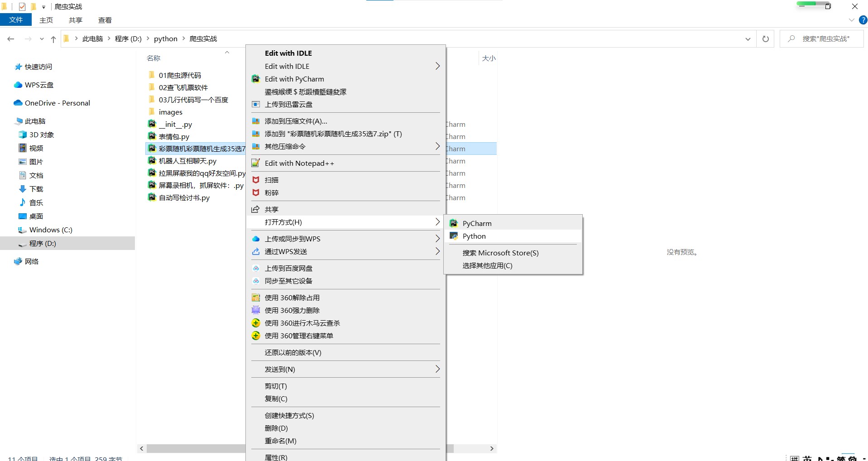Select the 程序 (D:) drive in the sidebar
Image resolution: width=868 pixels, height=461 pixels.
pos(67,243)
